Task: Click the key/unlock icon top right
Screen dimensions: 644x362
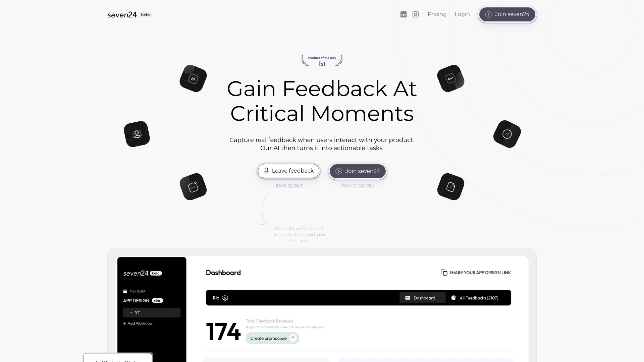Action: click(x=451, y=78)
